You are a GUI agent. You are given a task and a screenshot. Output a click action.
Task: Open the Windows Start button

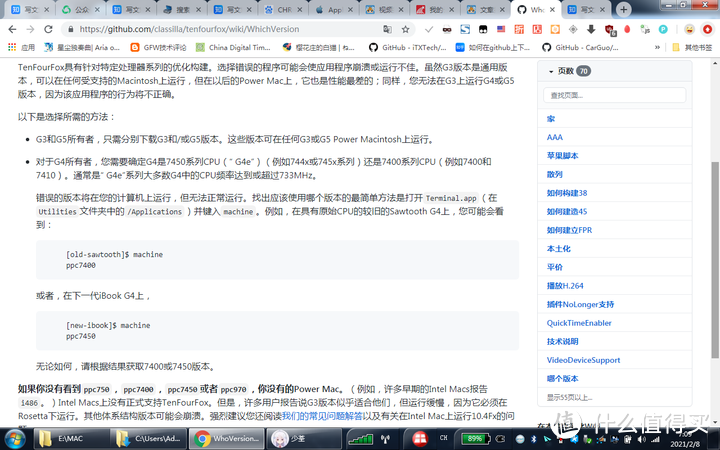click(15, 439)
